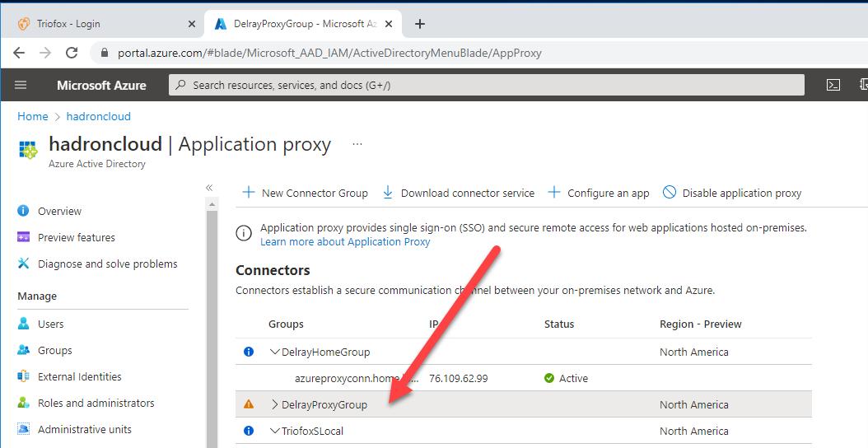Collapse the DelrayHomeGroup connector group

pyautogui.click(x=274, y=352)
